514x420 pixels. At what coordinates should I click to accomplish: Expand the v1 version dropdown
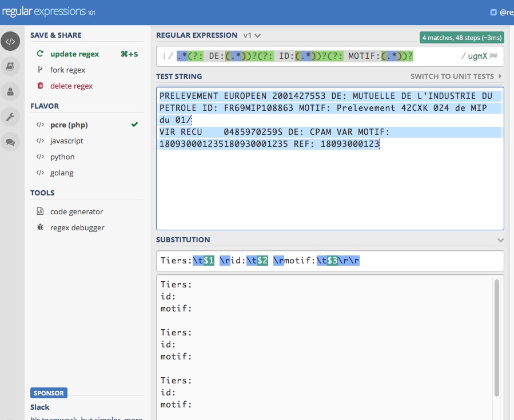coord(252,35)
